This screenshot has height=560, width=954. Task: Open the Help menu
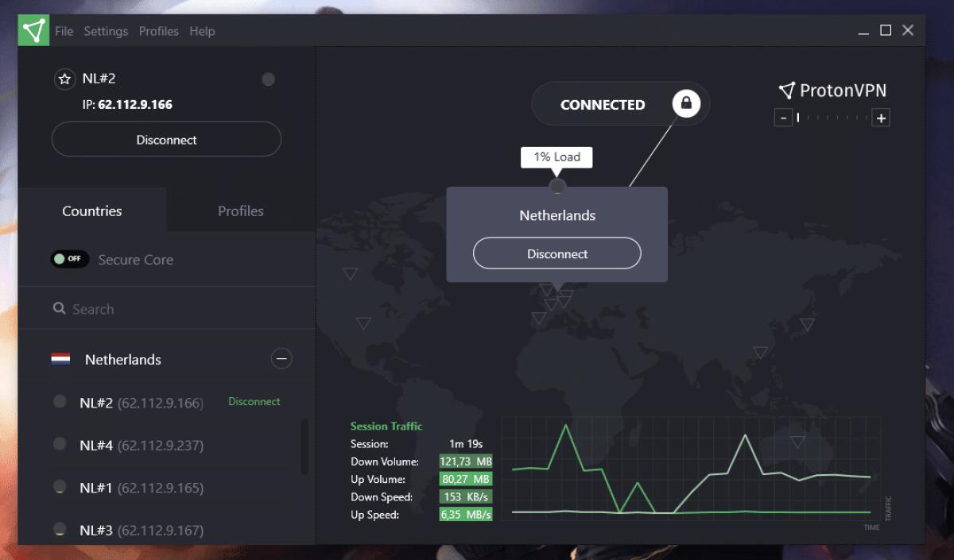click(203, 31)
